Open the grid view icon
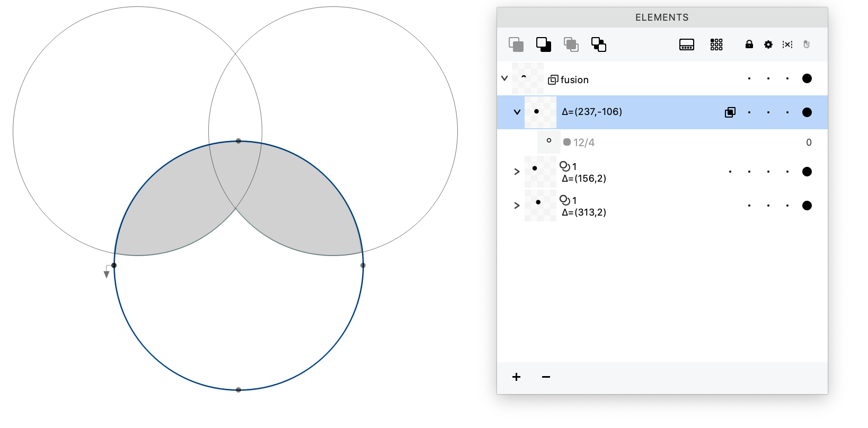 point(716,44)
